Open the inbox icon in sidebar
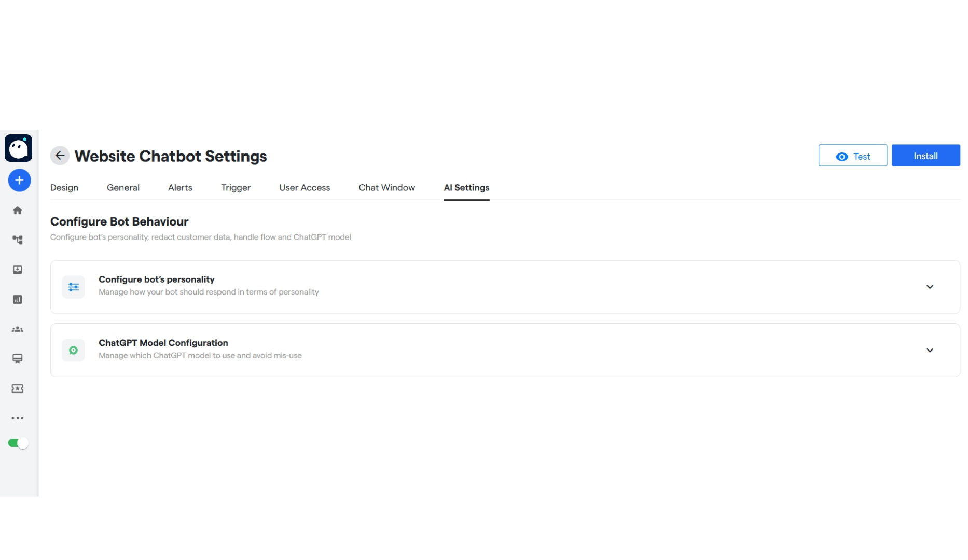 [18, 270]
